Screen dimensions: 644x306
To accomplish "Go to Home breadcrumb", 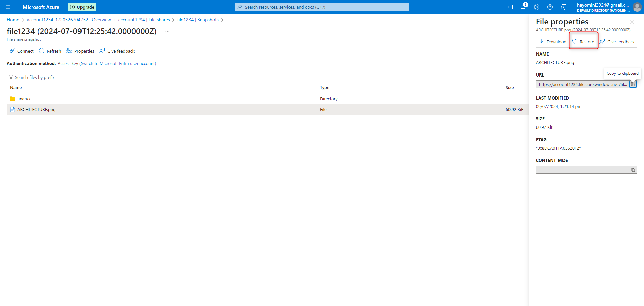I will (x=13, y=20).
